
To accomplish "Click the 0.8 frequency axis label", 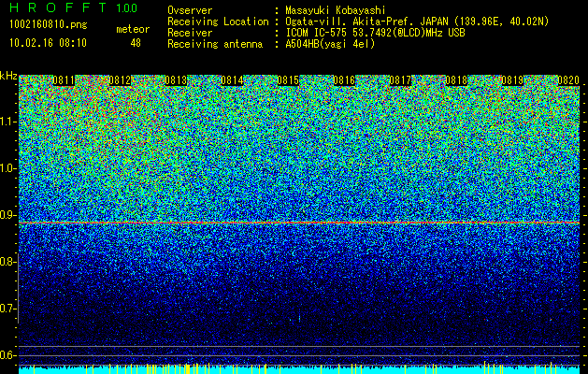I will pos(8,262).
